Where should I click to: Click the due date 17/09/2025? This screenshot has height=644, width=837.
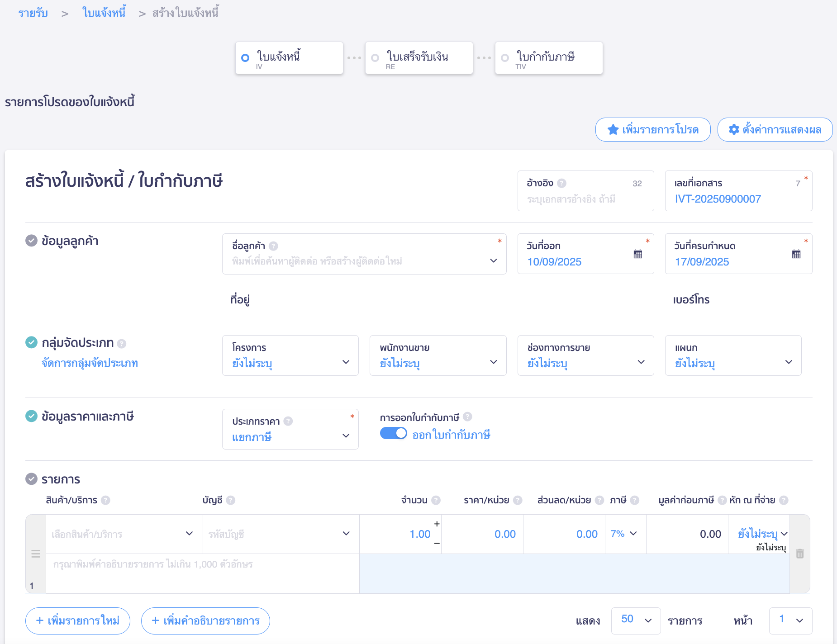[x=702, y=262]
